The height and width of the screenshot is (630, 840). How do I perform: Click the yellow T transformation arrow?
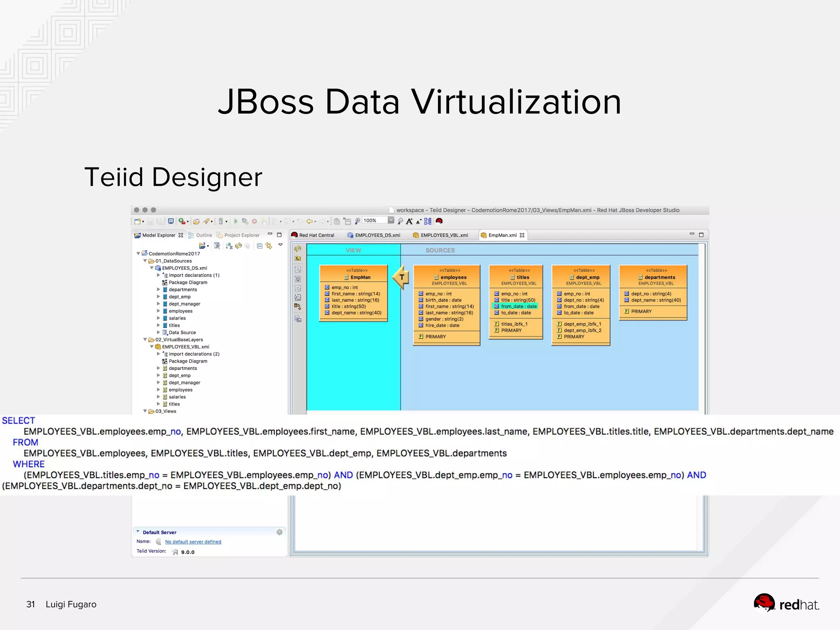pos(401,277)
